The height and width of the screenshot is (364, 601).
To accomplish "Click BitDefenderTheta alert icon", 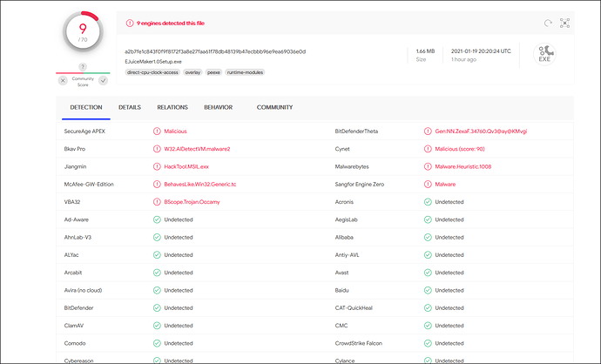I will (x=428, y=131).
